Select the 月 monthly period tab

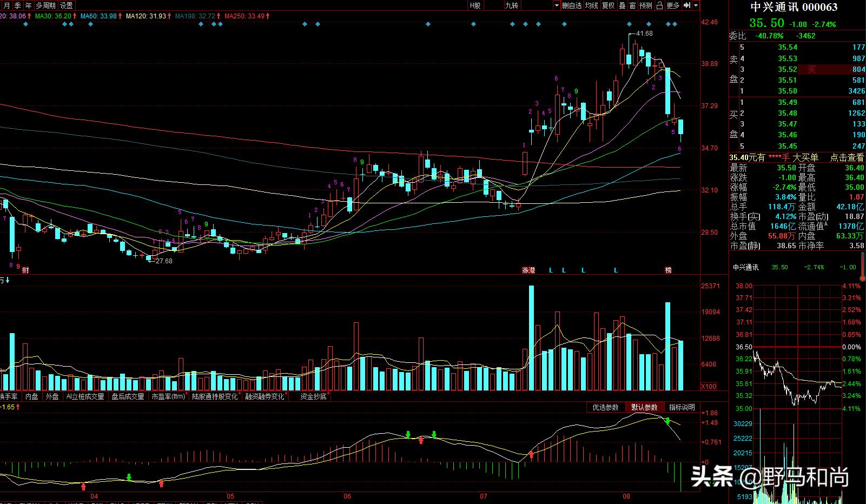6,5
